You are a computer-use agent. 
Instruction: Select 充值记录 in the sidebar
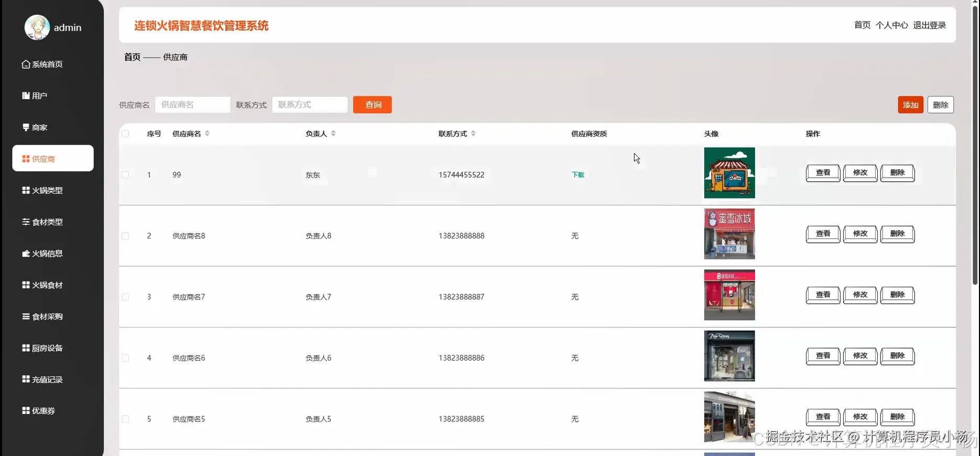53,379
